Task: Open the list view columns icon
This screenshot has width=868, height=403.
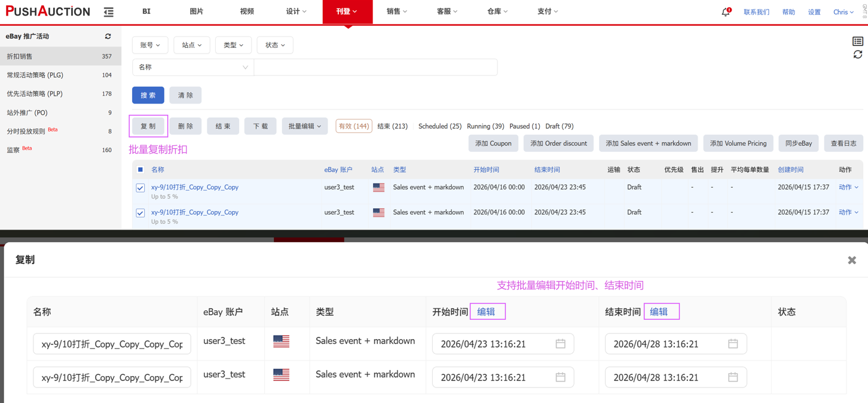Action: pos(857,41)
